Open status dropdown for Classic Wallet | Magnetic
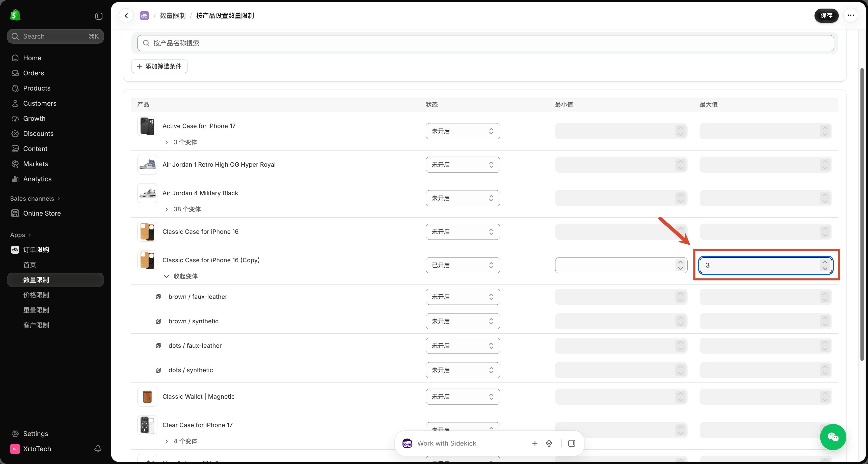868x464 pixels. 463,397
